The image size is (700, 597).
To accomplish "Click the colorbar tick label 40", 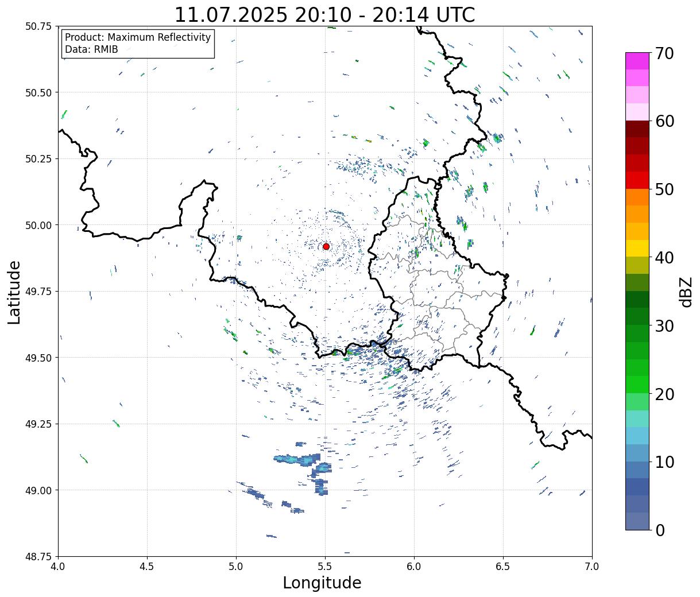I will (664, 258).
